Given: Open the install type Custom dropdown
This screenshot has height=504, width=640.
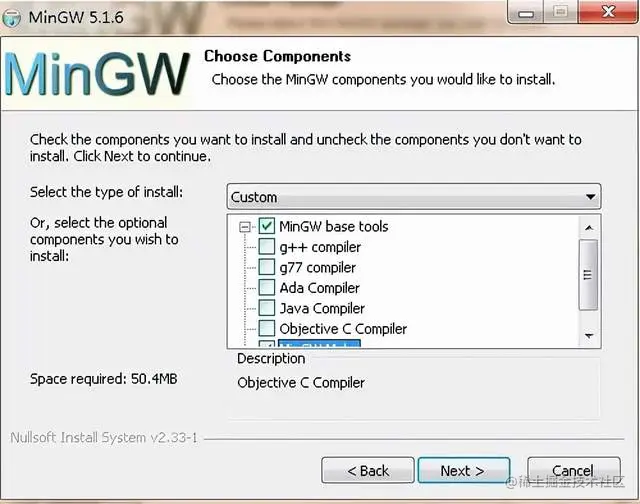Looking at the screenshot, I should point(413,197).
